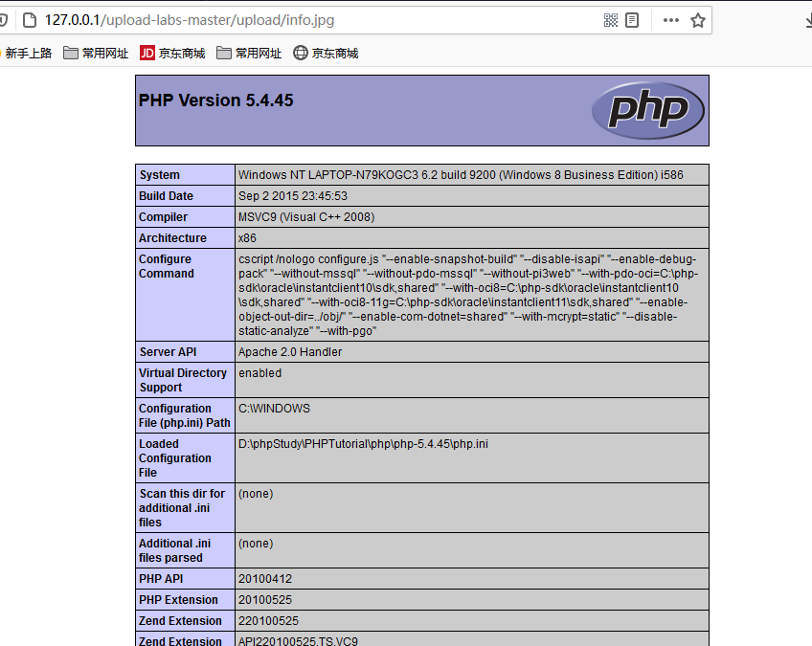Focus the address bar showing info.jpg URL
Screen dimensions: 812x646
(x=319, y=20)
